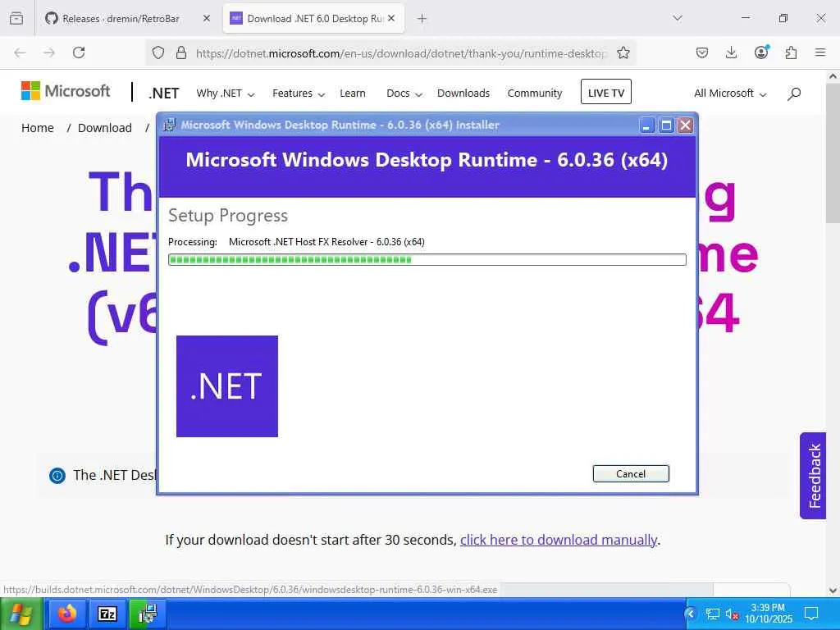840x630 pixels.
Task: Click the setup progress bar
Action: (427, 260)
